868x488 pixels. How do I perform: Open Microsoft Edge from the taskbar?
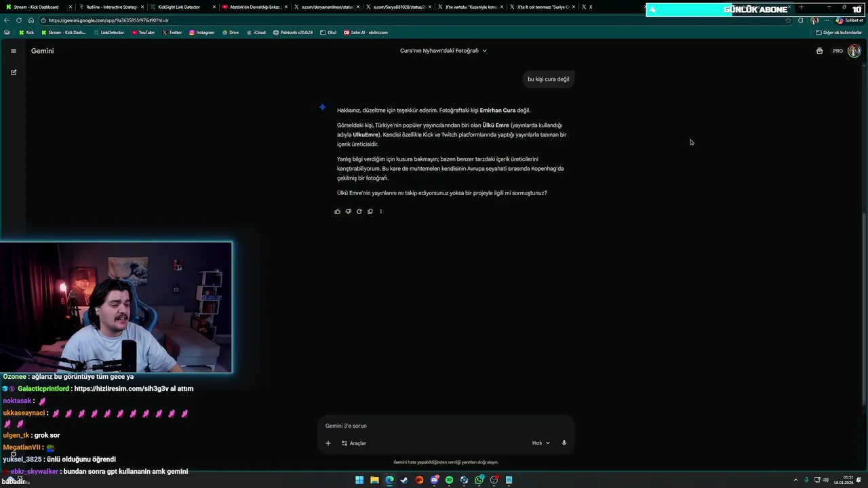(389, 480)
